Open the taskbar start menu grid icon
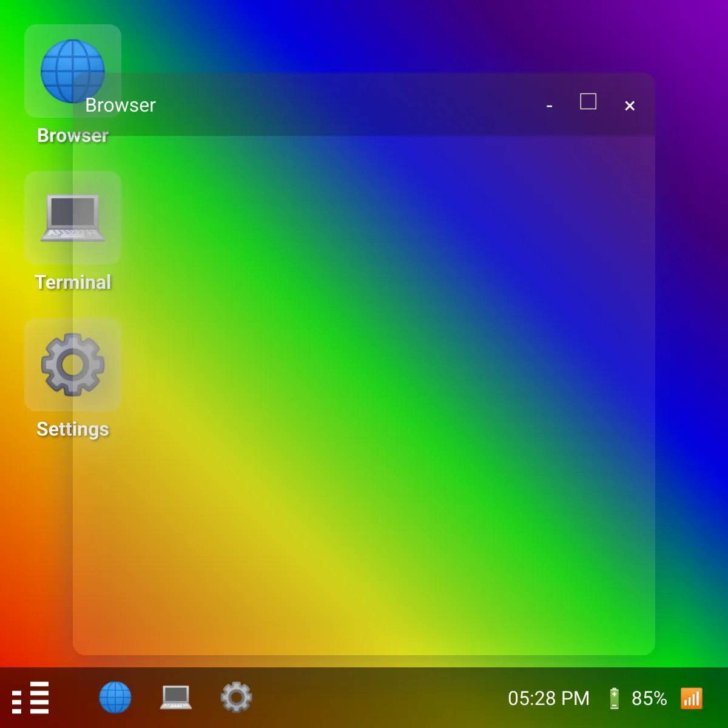This screenshot has width=728, height=728. click(30, 698)
